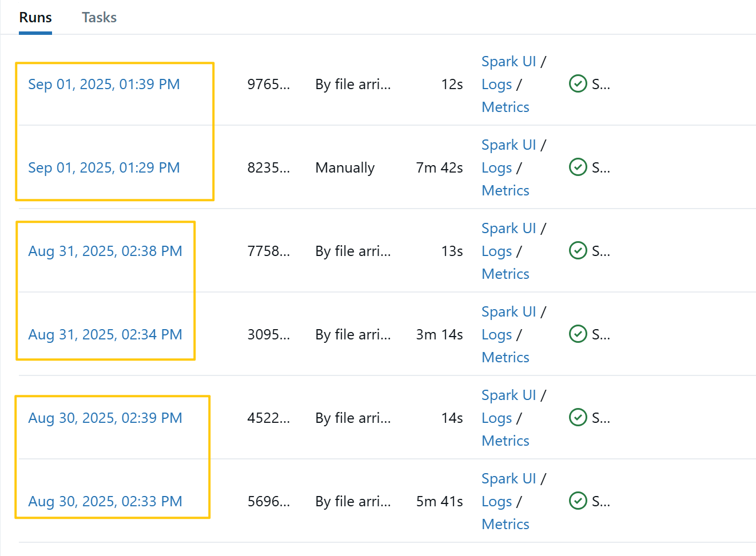756x556 pixels.
Task: Click status text S... in run 8235... row
Action: point(601,167)
